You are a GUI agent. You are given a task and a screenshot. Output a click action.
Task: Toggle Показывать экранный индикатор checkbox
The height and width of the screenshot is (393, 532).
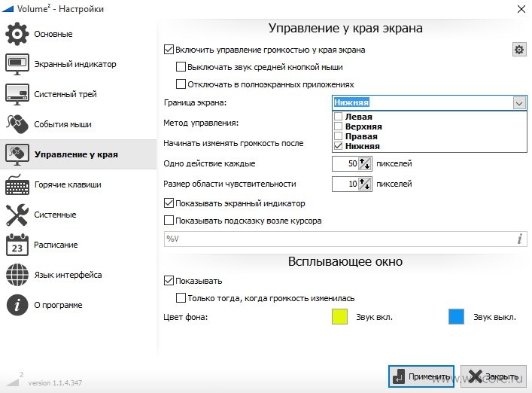[169, 203]
